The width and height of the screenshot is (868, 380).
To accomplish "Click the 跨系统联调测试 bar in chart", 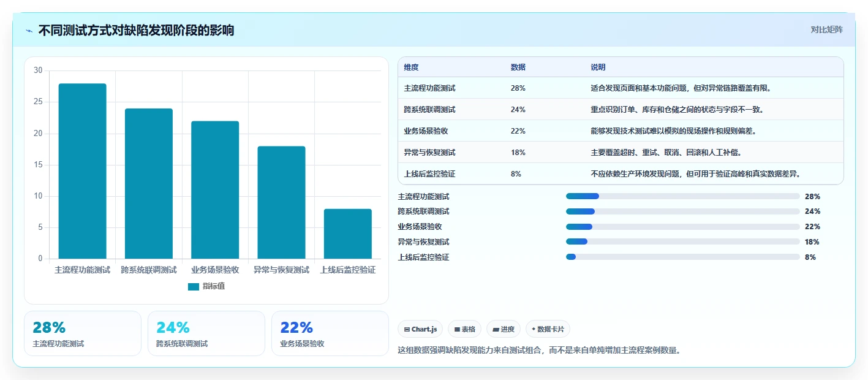I will pyautogui.click(x=149, y=183).
